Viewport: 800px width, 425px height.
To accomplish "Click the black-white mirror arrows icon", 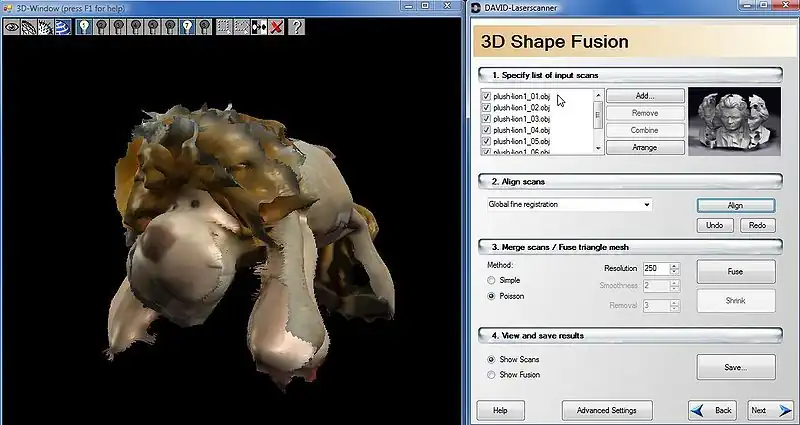I will pyautogui.click(x=258, y=27).
